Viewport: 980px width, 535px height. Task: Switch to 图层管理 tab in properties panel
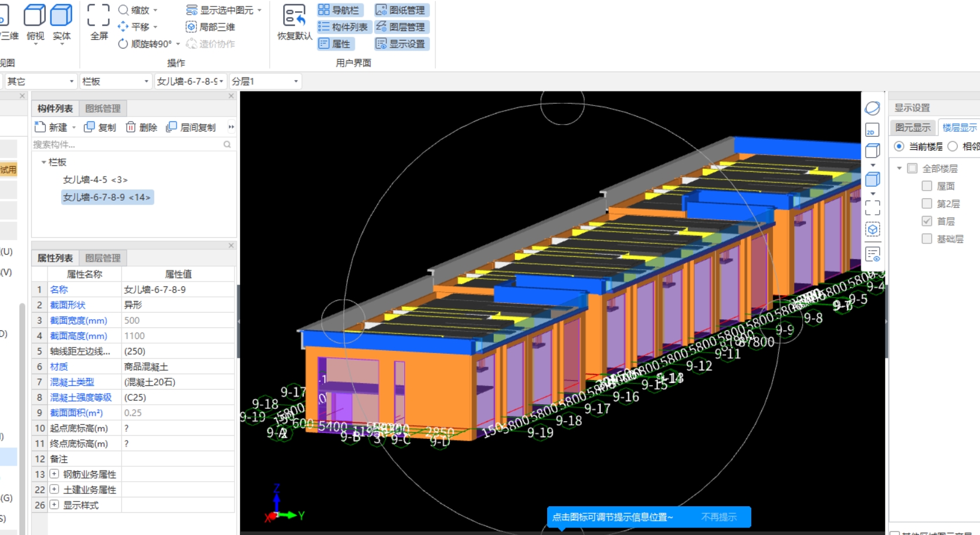(103, 258)
